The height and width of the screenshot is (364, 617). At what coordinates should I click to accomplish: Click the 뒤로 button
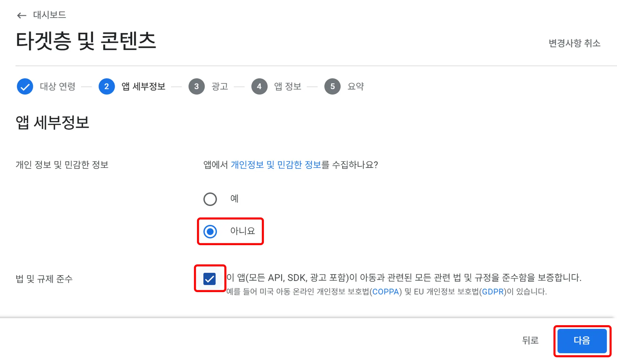[x=530, y=341]
